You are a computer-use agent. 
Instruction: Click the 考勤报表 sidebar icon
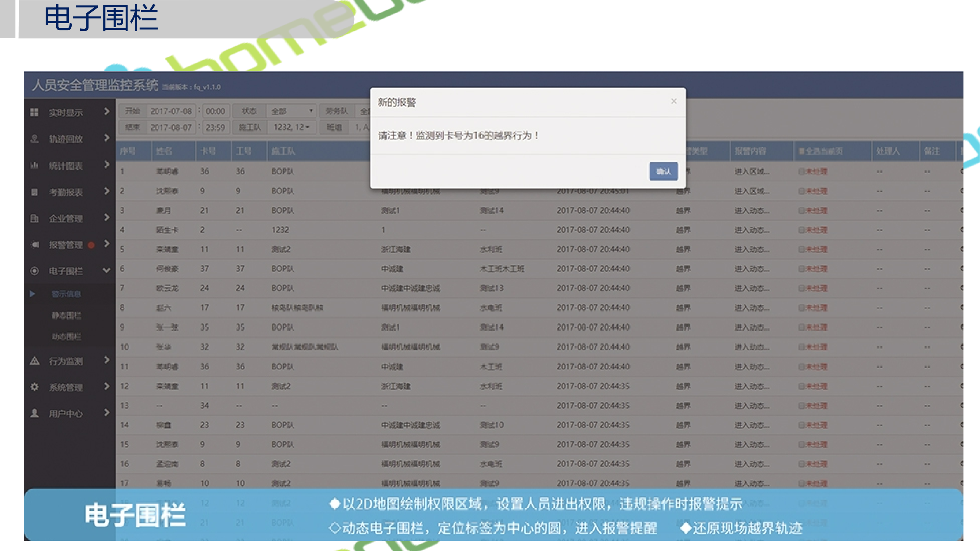[x=34, y=192]
